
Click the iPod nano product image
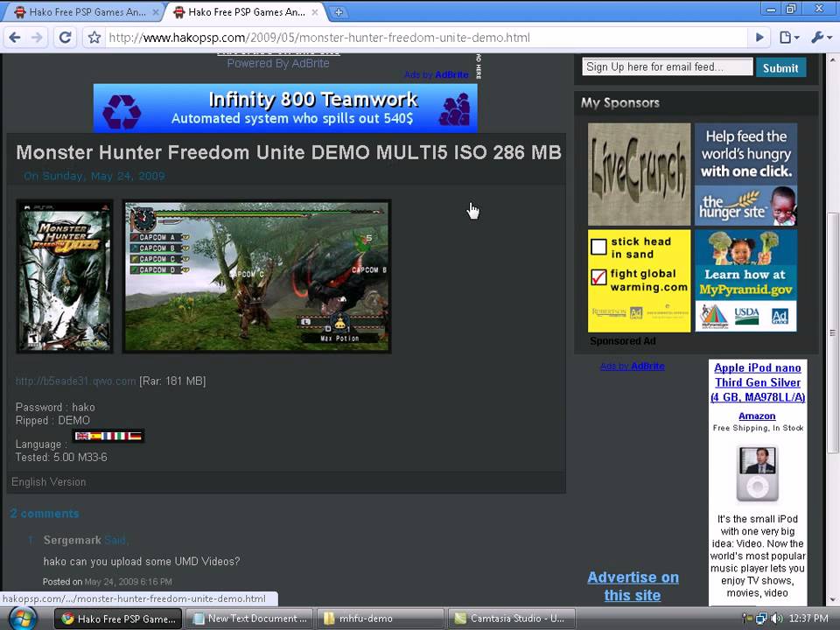(x=757, y=473)
